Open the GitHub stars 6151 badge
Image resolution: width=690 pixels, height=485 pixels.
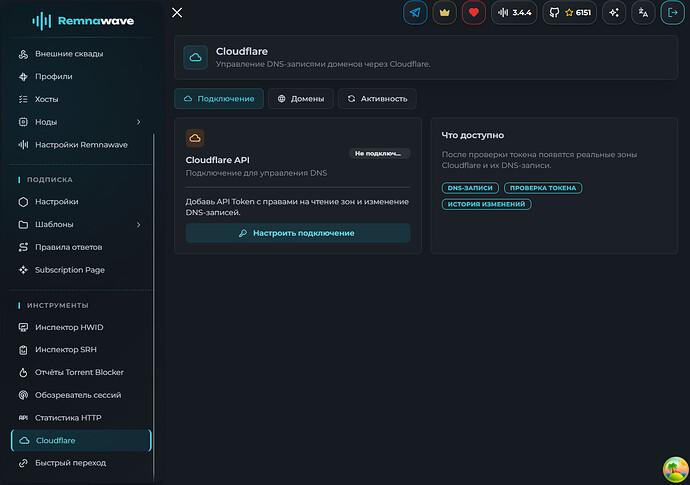(570, 13)
